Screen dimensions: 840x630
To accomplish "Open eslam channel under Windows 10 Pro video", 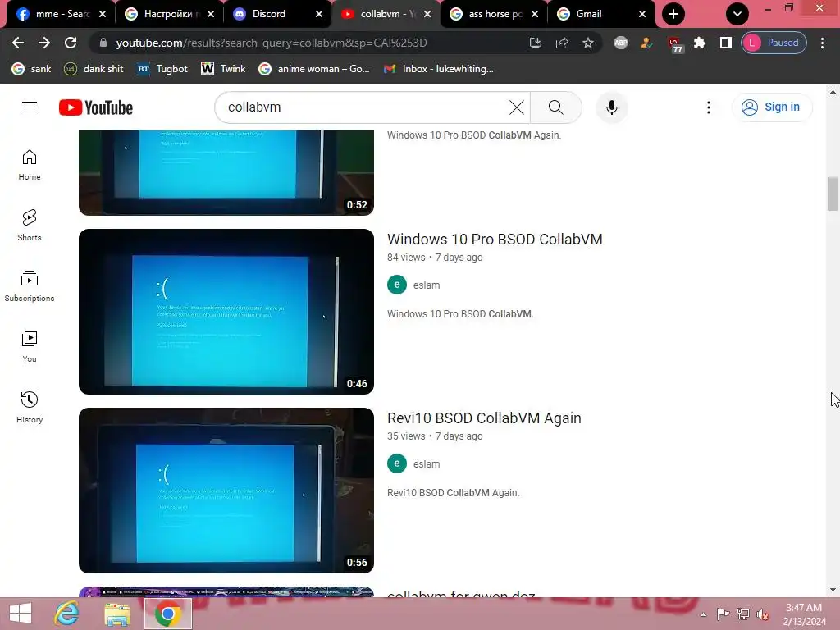I will click(427, 285).
